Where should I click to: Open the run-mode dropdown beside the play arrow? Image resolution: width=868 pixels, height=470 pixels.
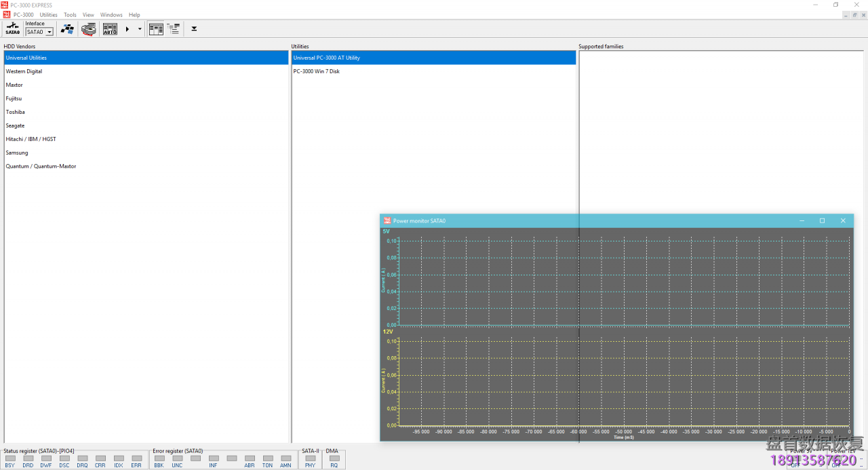139,28
